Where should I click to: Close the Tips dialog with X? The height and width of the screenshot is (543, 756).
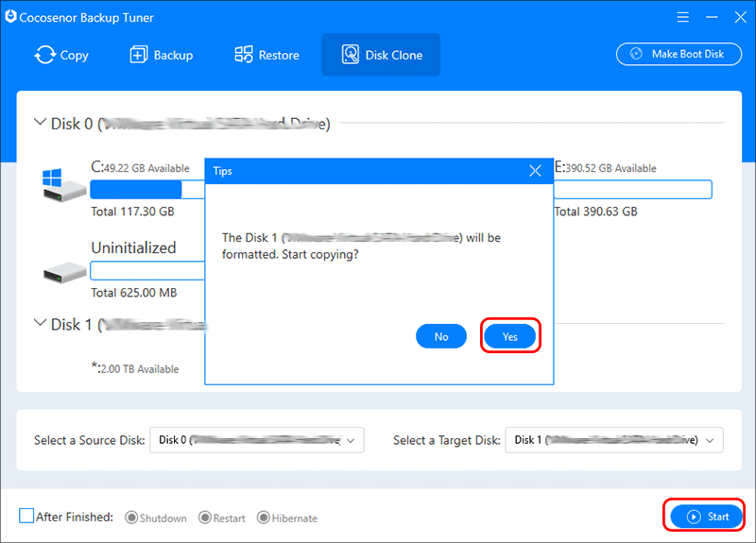click(535, 171)
